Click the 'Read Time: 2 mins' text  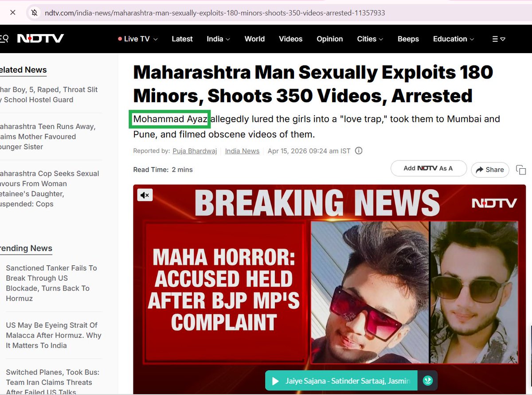163,170
